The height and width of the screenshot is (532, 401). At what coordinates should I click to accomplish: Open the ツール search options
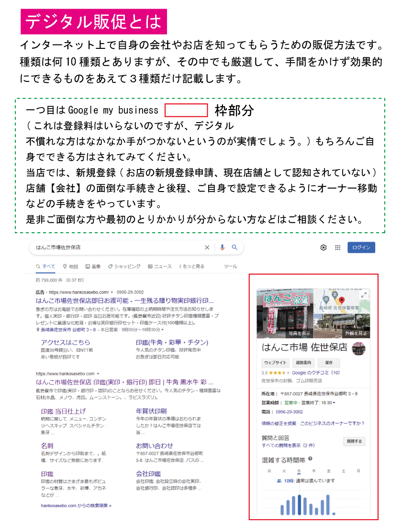231,266
